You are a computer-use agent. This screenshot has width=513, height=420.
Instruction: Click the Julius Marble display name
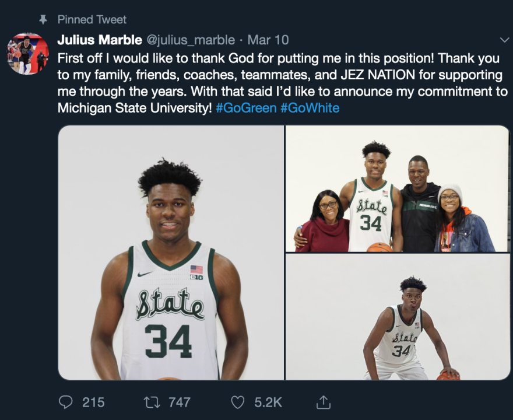pos(100,40)
